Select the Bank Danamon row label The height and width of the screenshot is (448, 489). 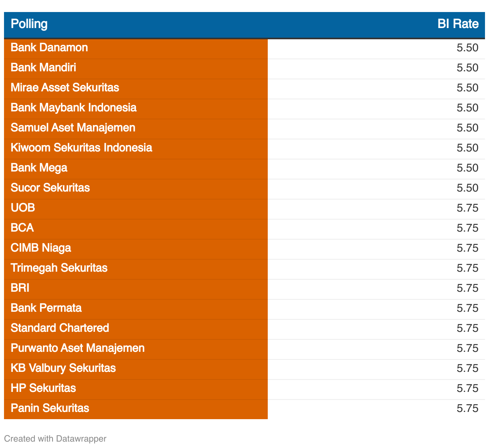coord(49,48)
